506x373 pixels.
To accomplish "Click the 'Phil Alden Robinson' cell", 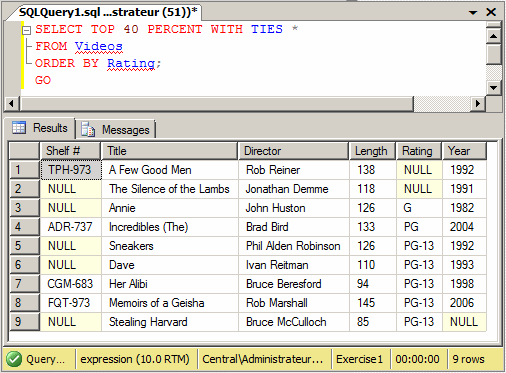I will 294,246.
